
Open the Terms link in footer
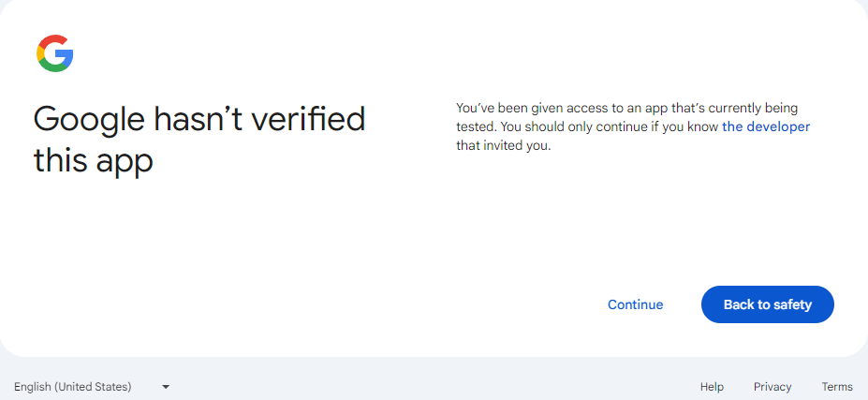pos(837,387)
